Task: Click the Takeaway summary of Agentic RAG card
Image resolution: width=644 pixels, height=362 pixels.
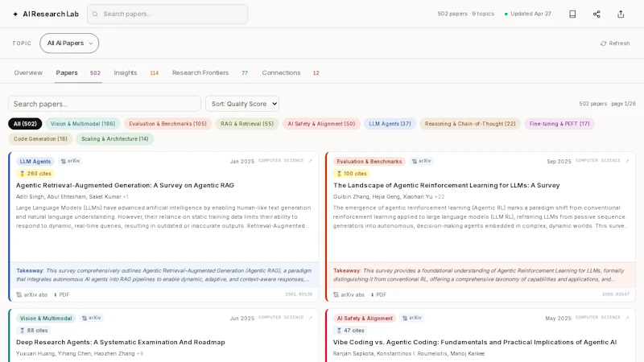Action: (164, 275)
